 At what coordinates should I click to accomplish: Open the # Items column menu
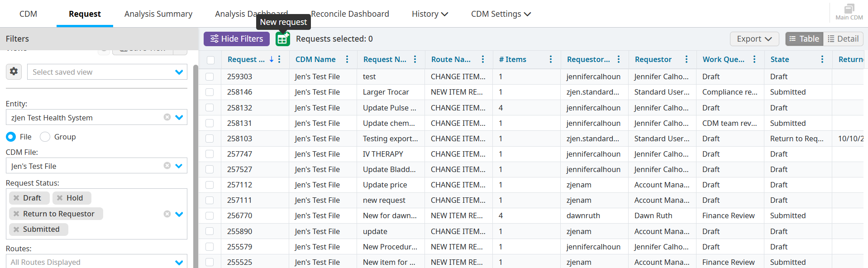[550, 59]
